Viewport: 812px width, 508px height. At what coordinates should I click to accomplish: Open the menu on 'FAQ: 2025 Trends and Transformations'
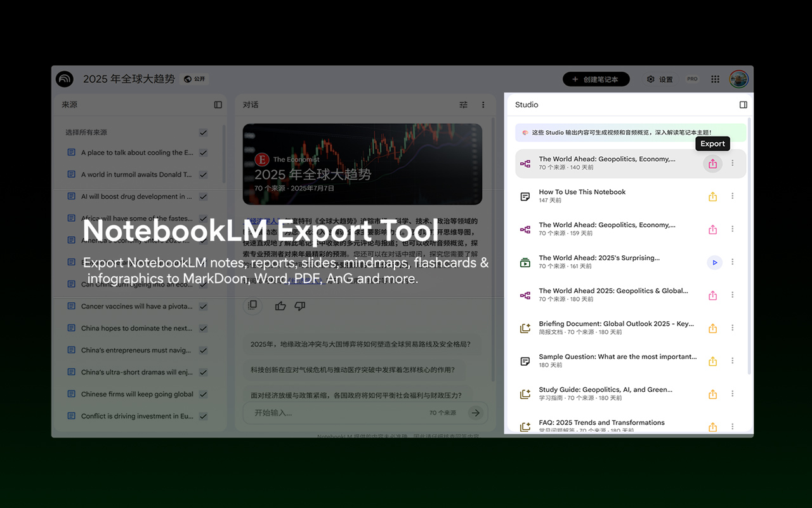coord(733,427)
